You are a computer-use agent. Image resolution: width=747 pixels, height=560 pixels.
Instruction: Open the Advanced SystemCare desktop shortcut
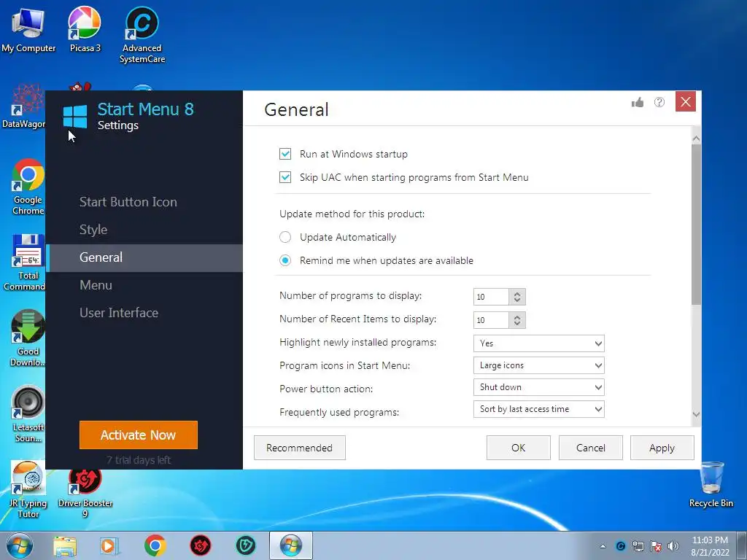142,36
